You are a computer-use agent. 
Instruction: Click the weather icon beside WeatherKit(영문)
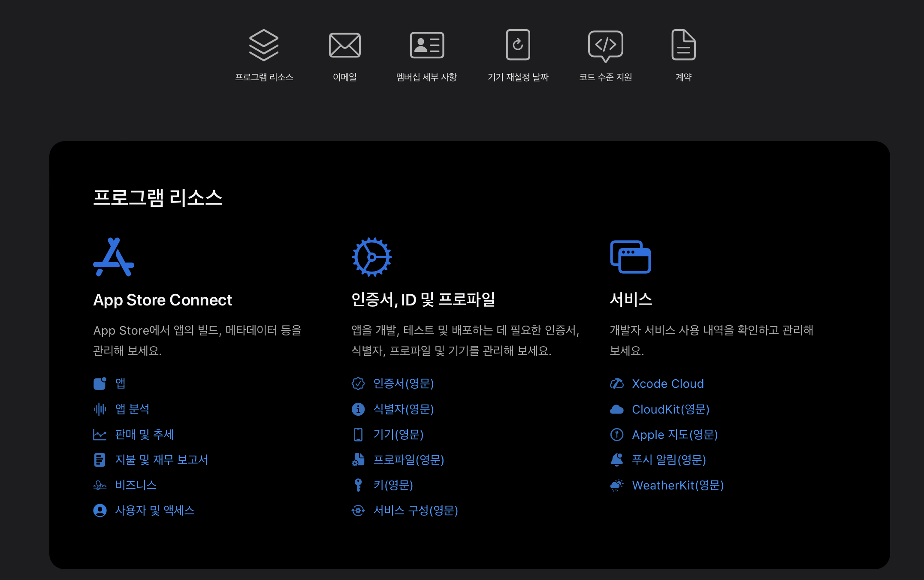pos(617,485)
